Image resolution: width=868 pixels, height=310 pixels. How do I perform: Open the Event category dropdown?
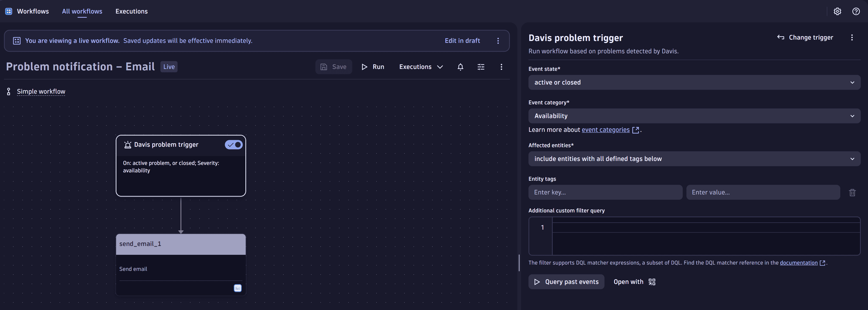click(694, 116)
